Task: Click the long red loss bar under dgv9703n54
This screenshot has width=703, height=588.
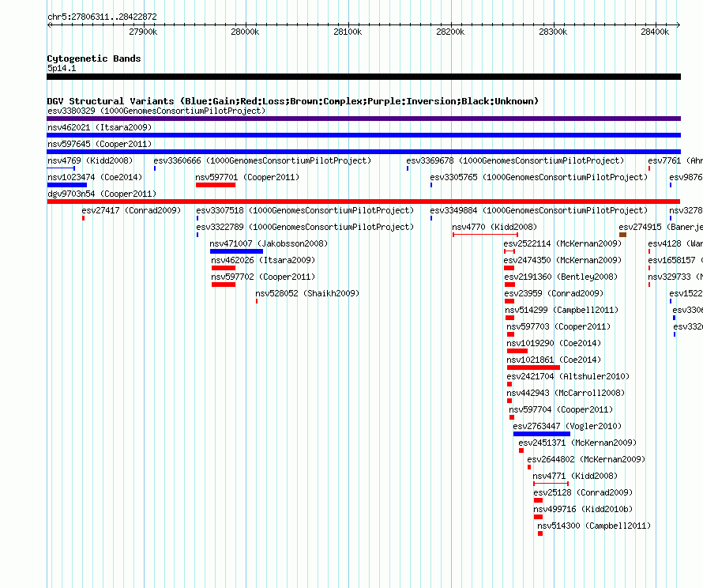Action: click(x=363, y=202)
